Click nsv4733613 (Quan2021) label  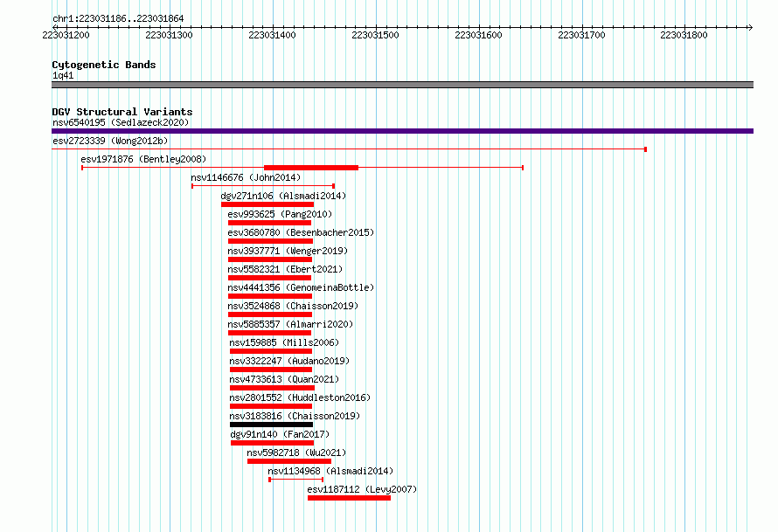[284, 379]
